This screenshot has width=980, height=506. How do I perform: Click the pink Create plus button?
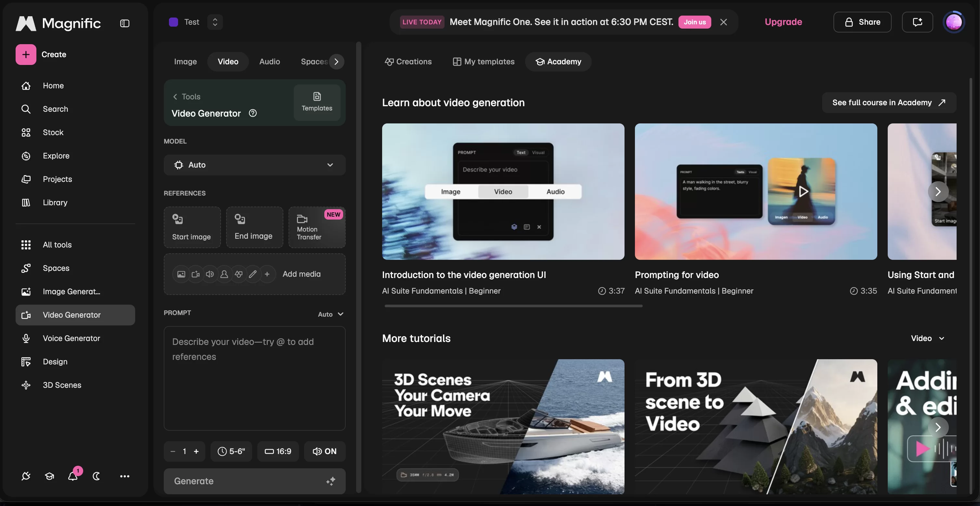(26, 54)
